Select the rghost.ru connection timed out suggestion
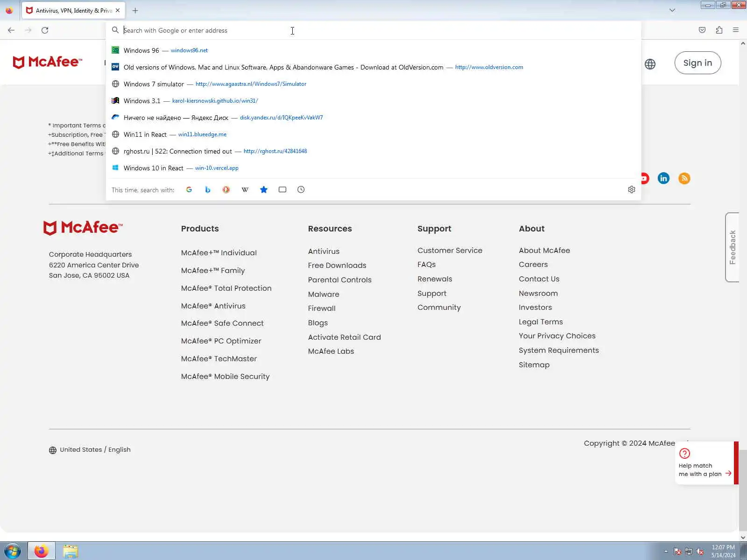Screen dimensions: 747x560 (x=373, y=151)
